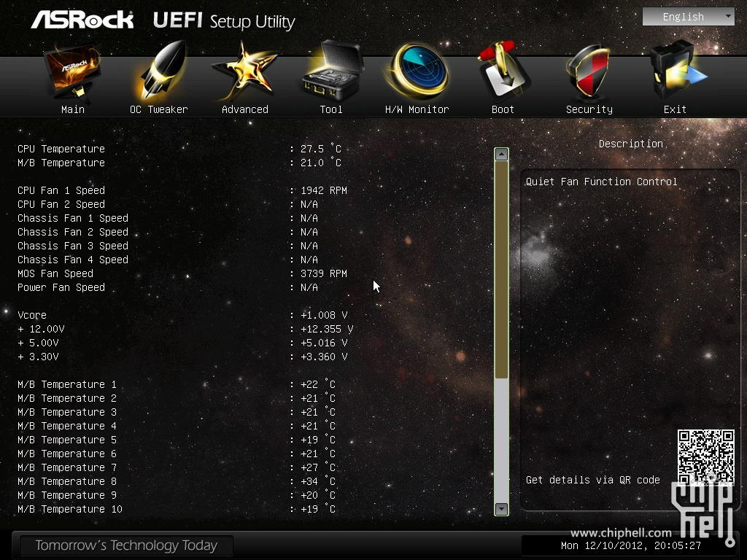Select M/B Temperature 1 label
This screenshot has width=747, height=560.
(x=66, y=384)
